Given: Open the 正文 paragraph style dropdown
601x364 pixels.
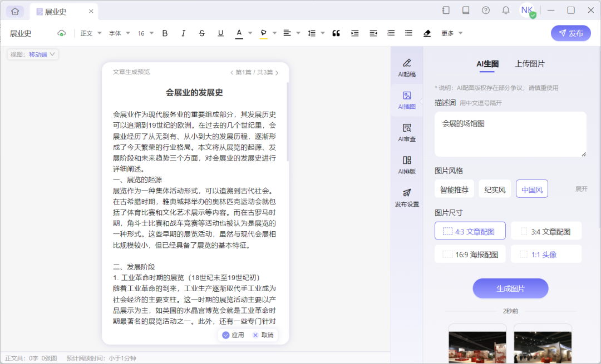Looking at the screenshot, I should tap(91, 33).
